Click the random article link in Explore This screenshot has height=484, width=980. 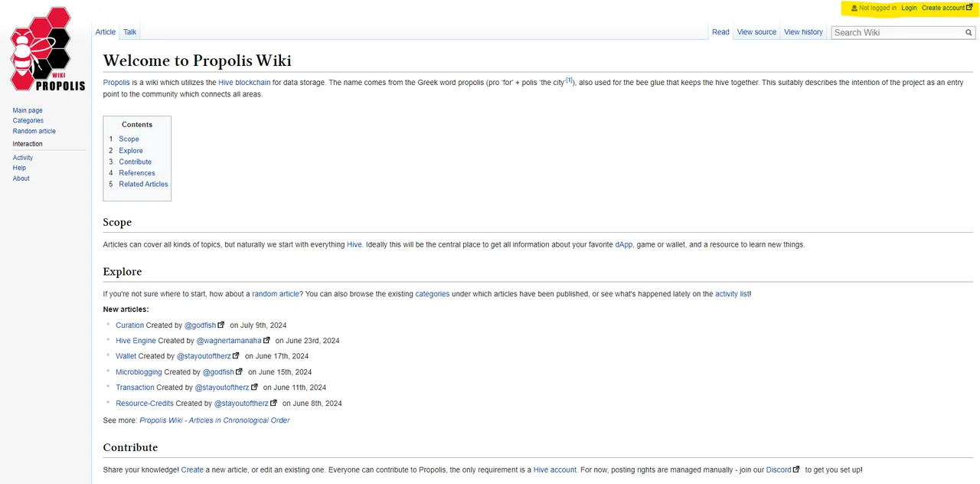click(276, 294)
